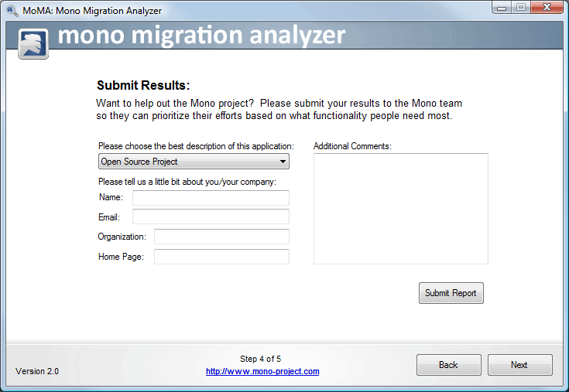
Task: Click the Name input field
Action: point(211,198)
